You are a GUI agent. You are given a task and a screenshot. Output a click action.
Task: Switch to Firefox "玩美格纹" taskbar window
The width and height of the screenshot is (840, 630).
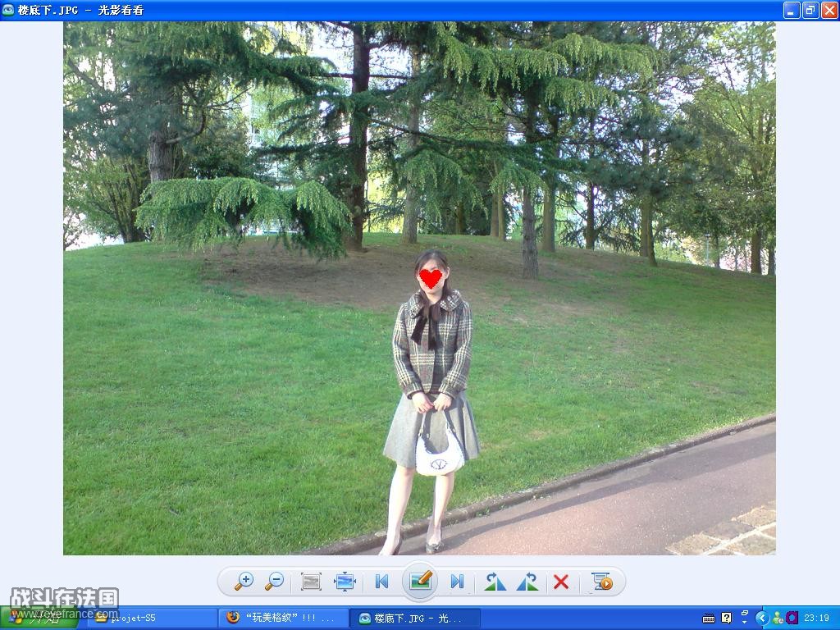[283, 619]
